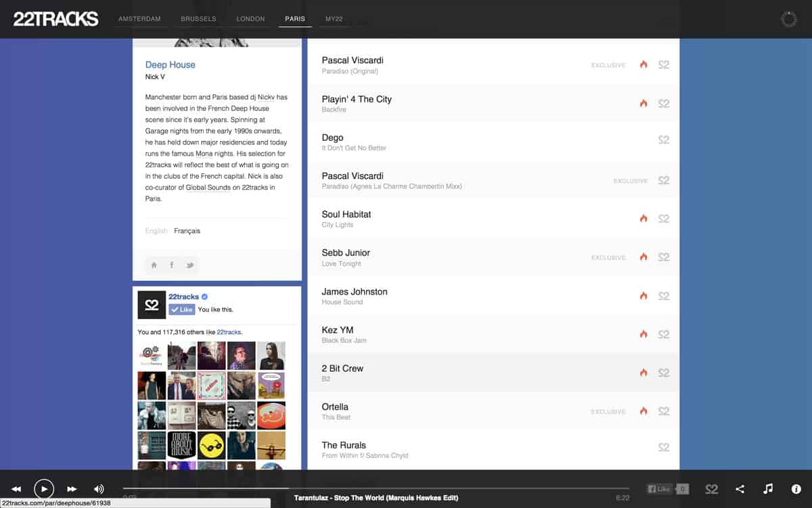
Task: Switch to the Brussels city tab
Action: [198, 19]
